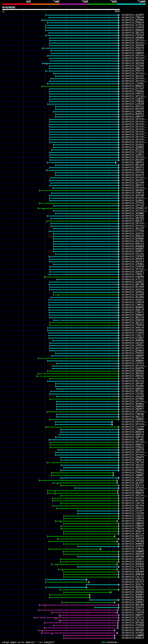
Task: Select label UniRef100_B6SLG1
Action: [x=133, y=579]
